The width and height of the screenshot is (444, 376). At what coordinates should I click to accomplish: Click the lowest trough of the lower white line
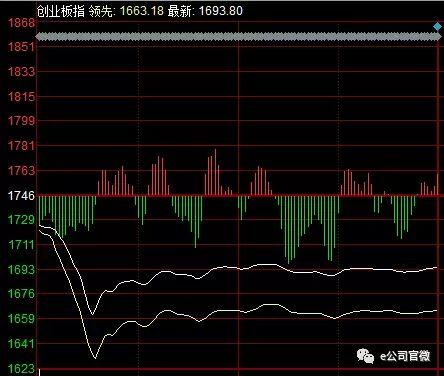click(95, 358)
